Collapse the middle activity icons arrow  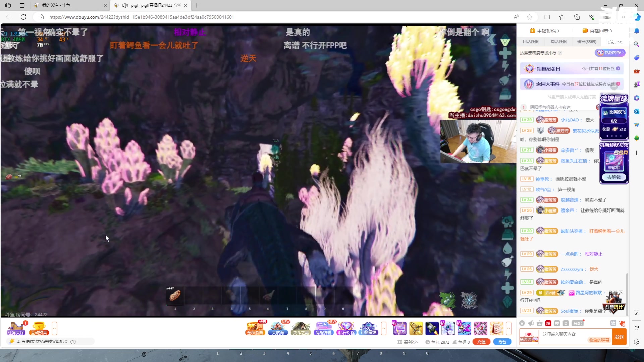384,328
